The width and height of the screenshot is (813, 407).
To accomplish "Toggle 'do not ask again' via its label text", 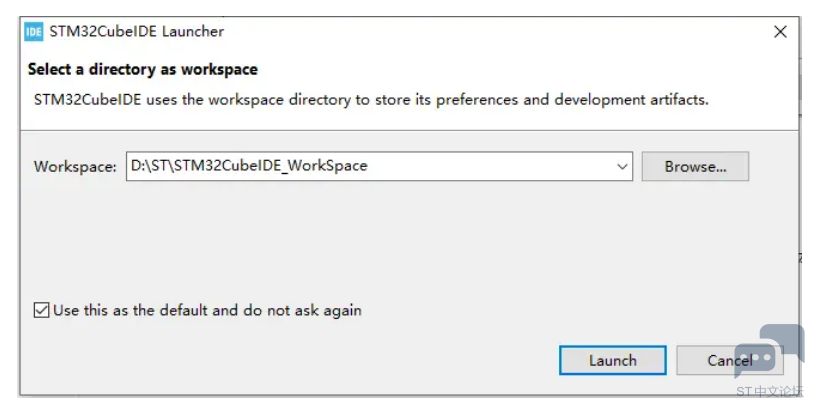I will tap(207, 310).
